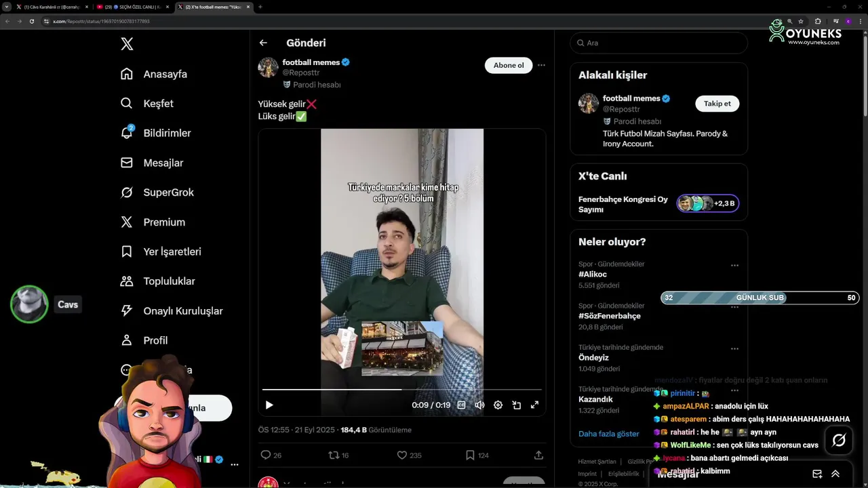This screenshot has height=488, width=868.
Task: Open football memes profile avatar in post
Action: coord(268,68)
